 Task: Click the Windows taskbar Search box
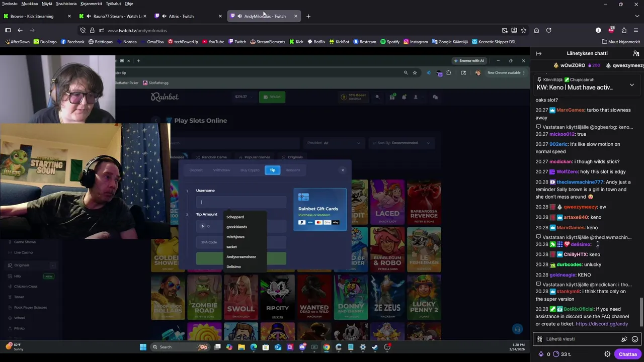[x=180, y=347]
